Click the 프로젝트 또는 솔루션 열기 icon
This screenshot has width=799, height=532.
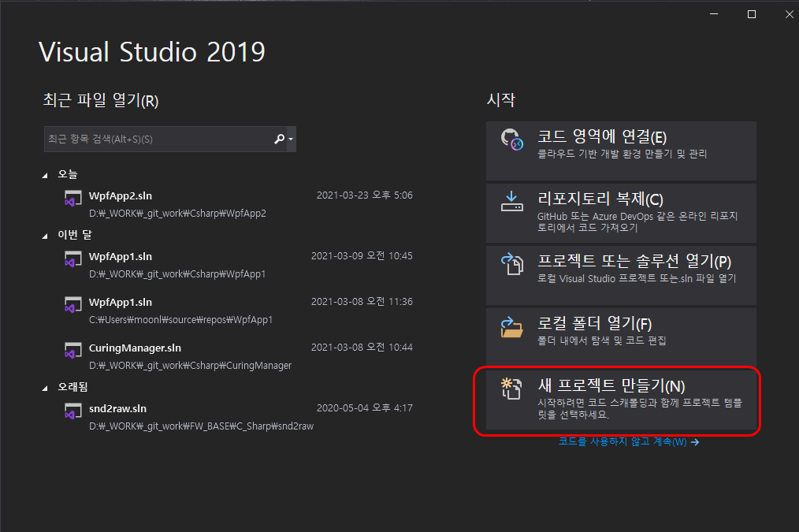[512, 264]
